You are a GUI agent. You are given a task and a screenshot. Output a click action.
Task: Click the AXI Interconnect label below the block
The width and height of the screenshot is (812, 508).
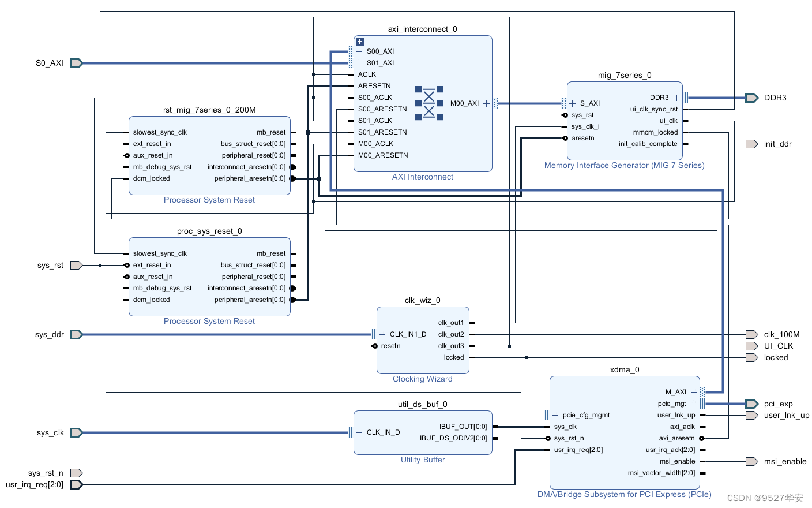coord(423,177)
